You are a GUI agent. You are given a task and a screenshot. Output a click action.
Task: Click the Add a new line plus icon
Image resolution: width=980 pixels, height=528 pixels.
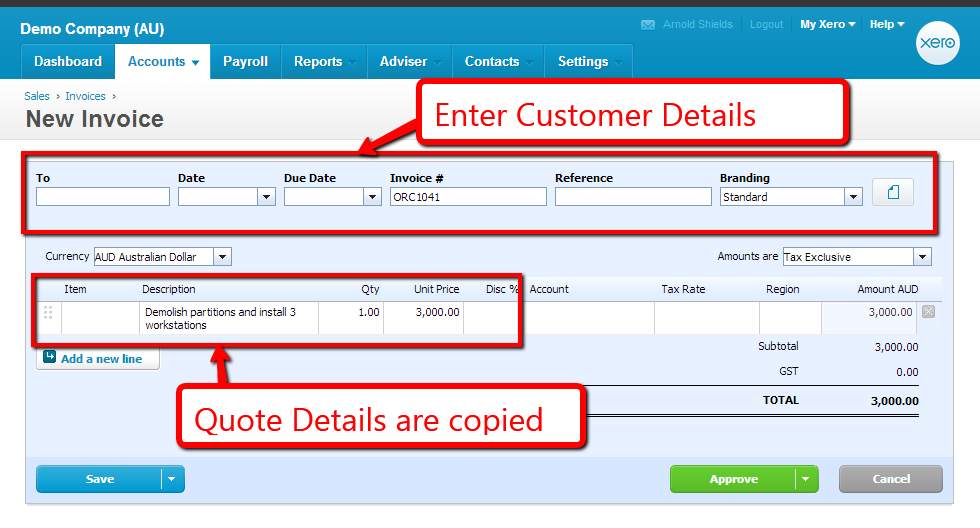pyautogui.click(x=49, y=357)
